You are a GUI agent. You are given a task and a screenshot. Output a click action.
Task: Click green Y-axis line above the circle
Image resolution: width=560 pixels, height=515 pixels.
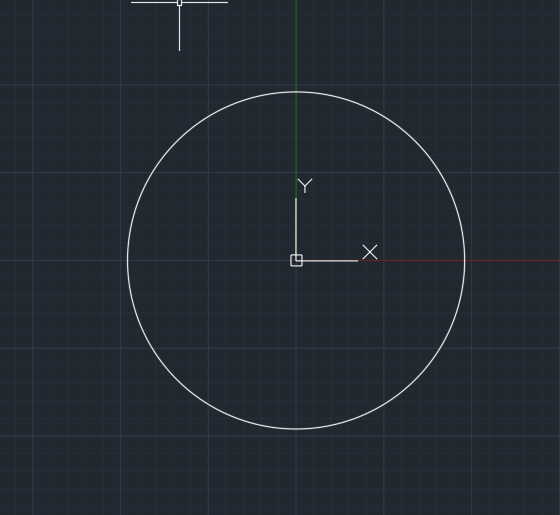[296, 45]
